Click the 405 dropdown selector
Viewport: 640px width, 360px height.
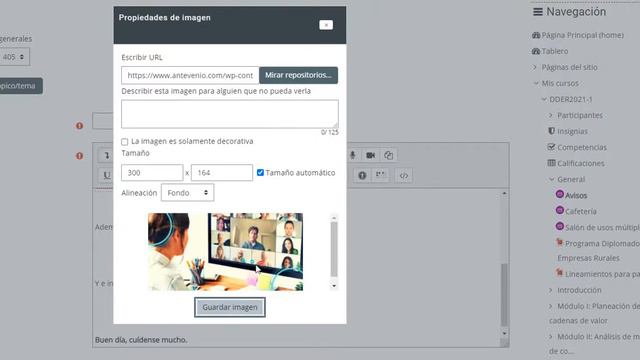(14, 57)
